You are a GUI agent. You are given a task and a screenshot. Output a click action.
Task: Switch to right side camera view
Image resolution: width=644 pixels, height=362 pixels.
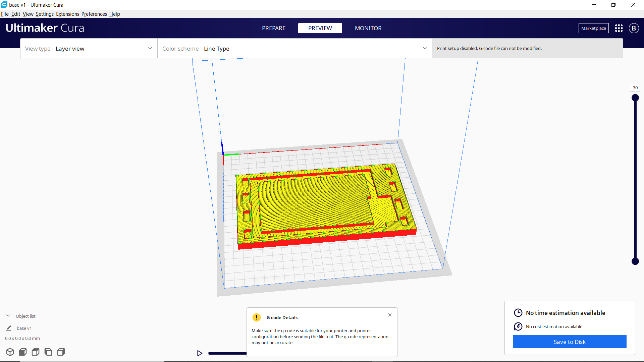(61, 352)
